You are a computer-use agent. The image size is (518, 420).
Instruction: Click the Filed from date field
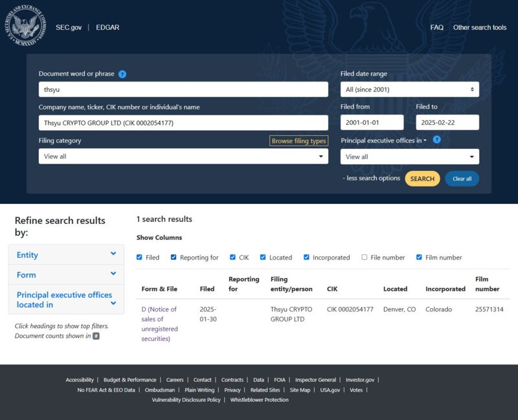click(372, 122)
